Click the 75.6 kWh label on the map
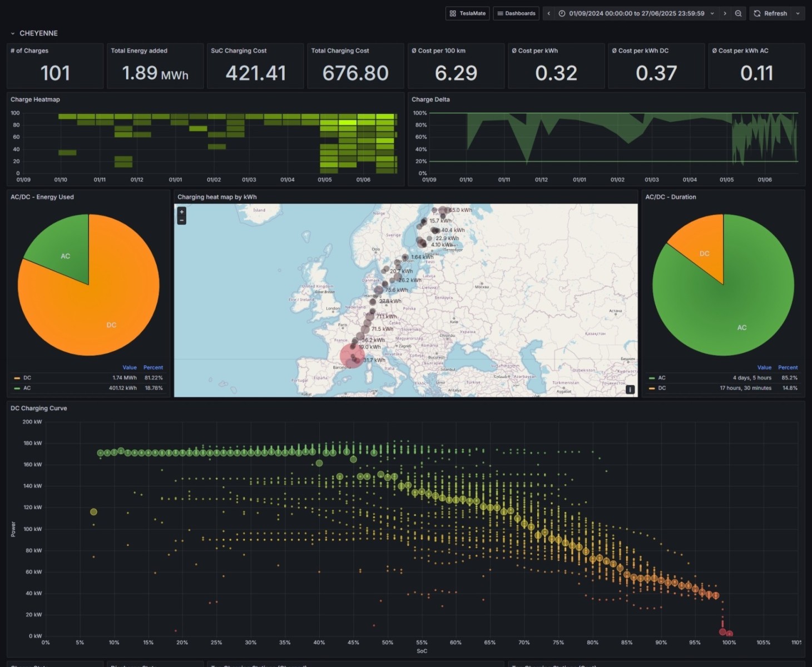 coord(397,290)
